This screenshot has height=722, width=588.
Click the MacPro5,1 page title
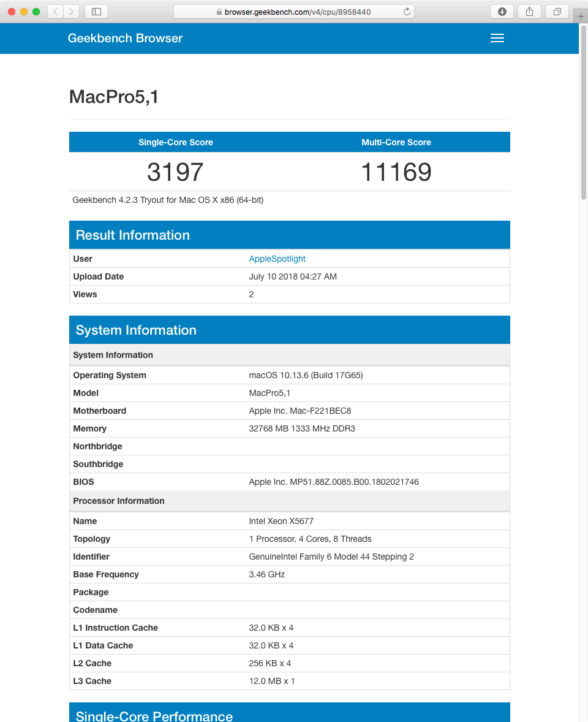pos(114,97)
